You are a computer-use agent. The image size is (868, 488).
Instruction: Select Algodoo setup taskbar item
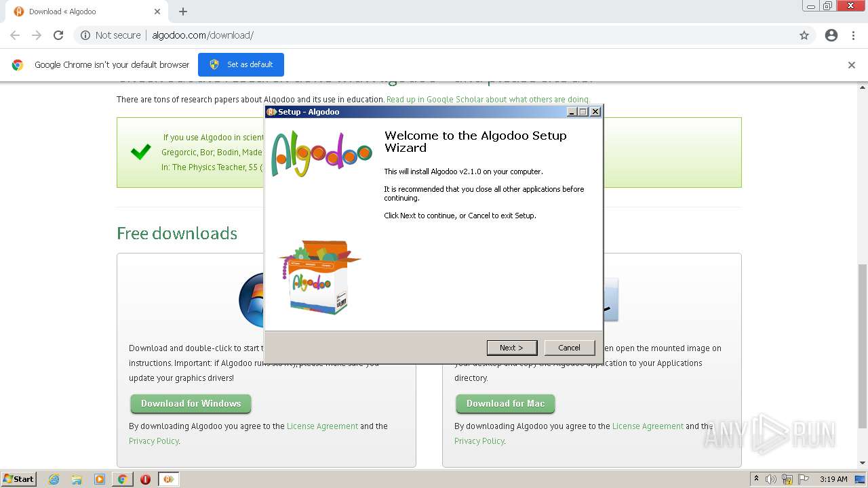[168, 479]
